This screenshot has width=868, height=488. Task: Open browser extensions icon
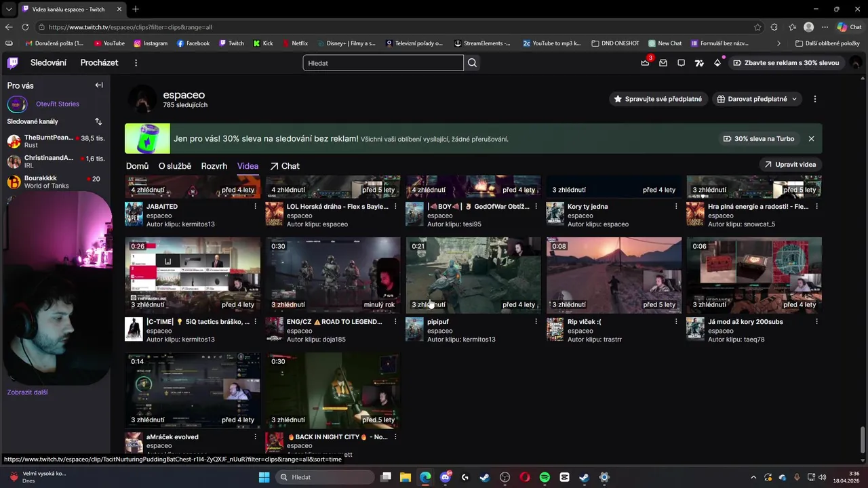(774, 27)
